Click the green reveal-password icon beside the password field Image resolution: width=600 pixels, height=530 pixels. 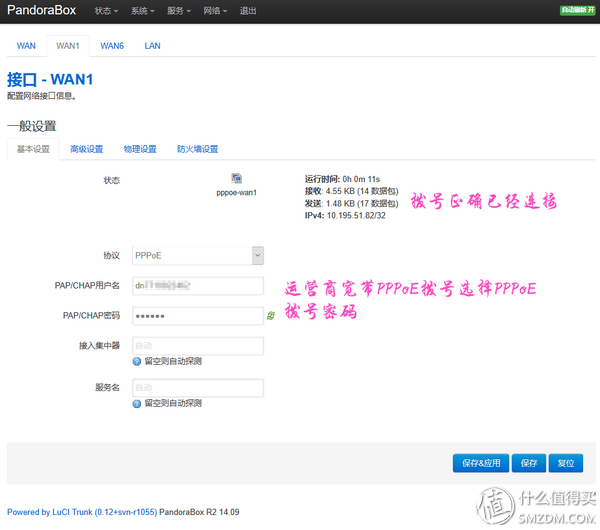271,316
